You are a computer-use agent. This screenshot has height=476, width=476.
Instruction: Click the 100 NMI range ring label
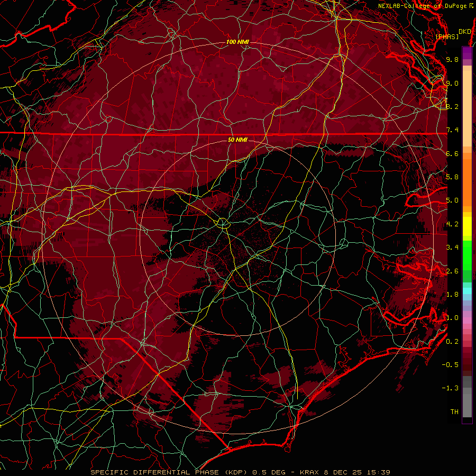[237, 42]
